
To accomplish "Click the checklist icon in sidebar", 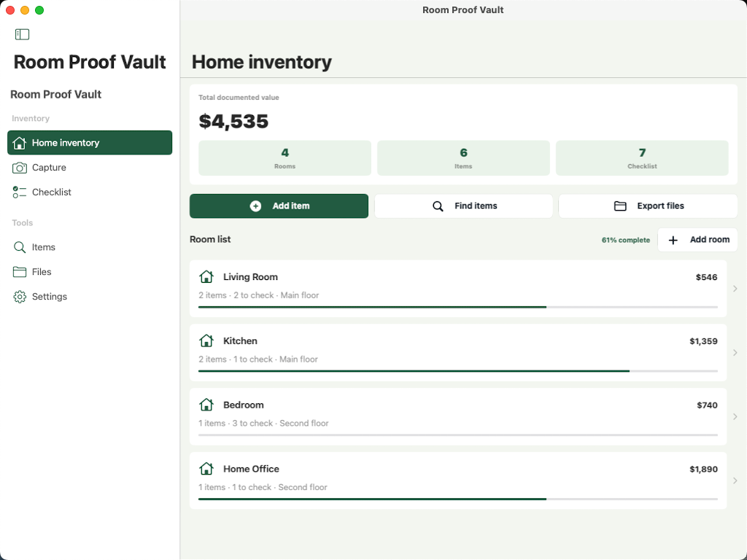I will 20,192.
